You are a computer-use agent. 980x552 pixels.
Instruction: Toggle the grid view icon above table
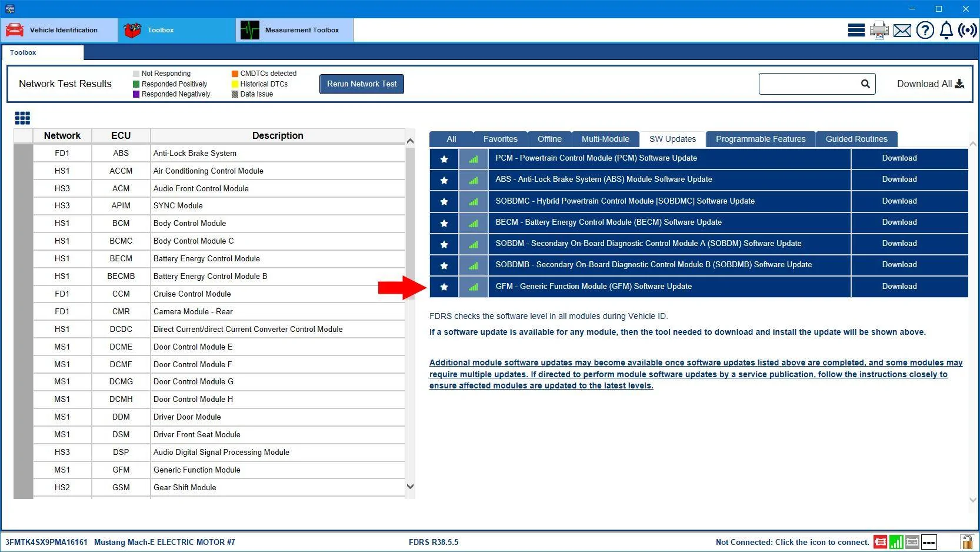click(22, 118)
